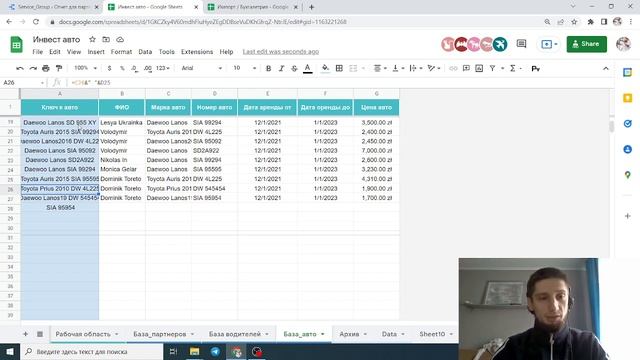Image resolution: width=640 pixels, height=360 pixels.
Task: Open the borders tool
Action: pyautogui.click(x=339, y=68)
